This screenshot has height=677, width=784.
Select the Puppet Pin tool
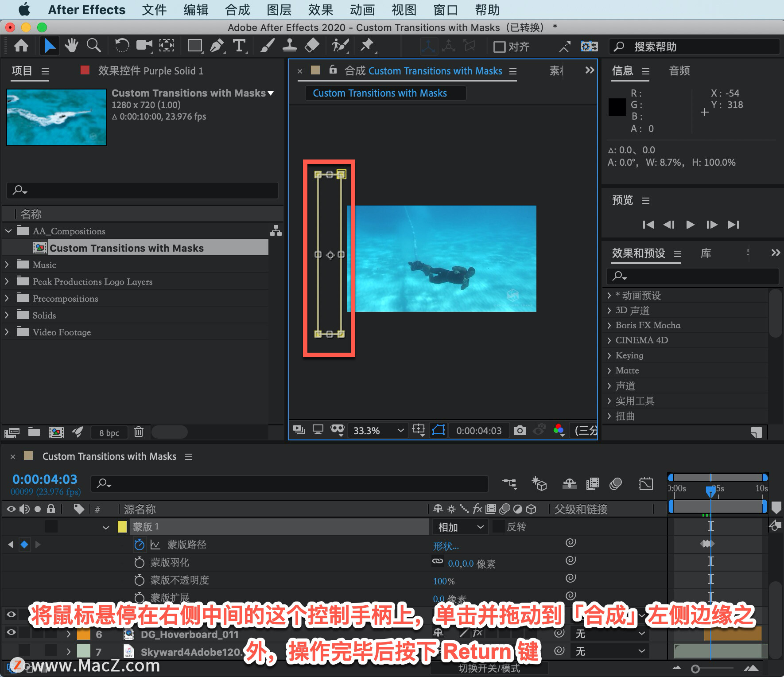point(367,46)
